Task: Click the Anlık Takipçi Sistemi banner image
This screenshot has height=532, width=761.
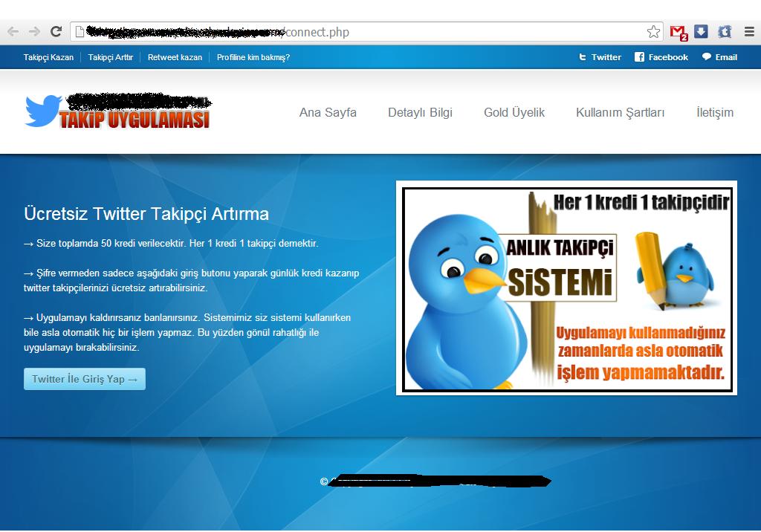Action: coord(567,288)
